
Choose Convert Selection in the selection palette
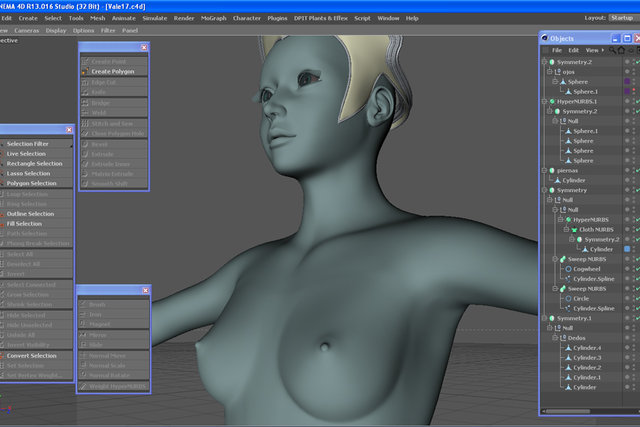(31, 356)
